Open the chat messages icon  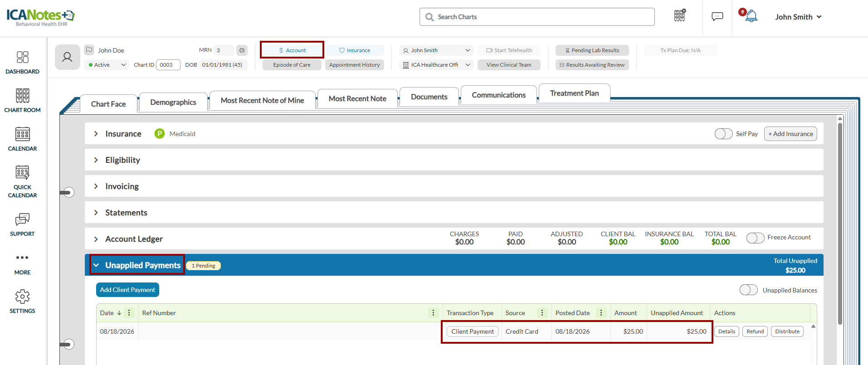pos(717,17)
